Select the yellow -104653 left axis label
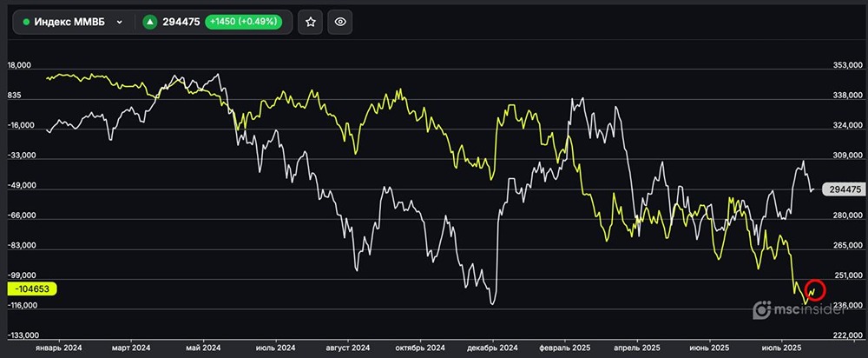The height and width of the screenshot is (358, 868). click(x=31, y=288)
